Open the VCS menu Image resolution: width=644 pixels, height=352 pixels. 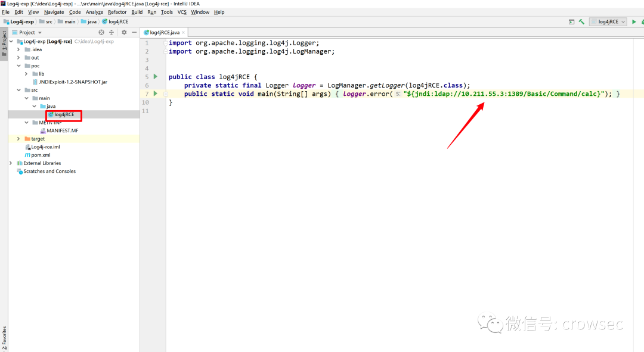pos(182,12)
